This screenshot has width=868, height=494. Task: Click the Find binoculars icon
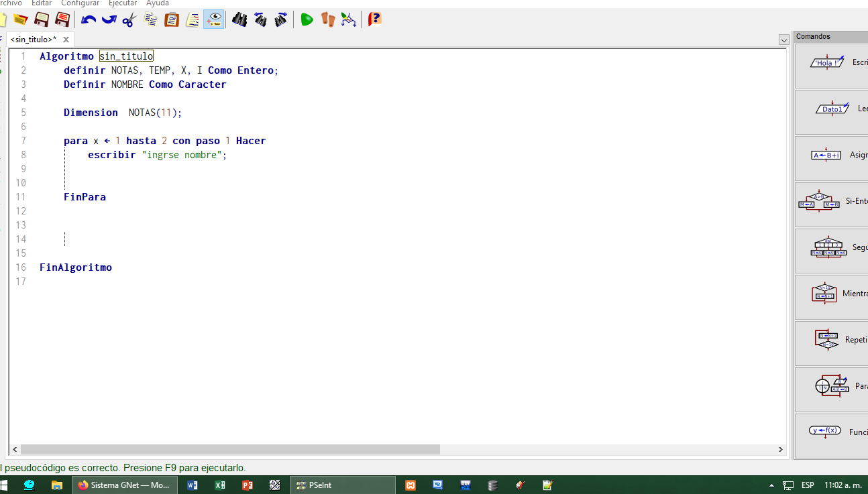coord(239,19)
